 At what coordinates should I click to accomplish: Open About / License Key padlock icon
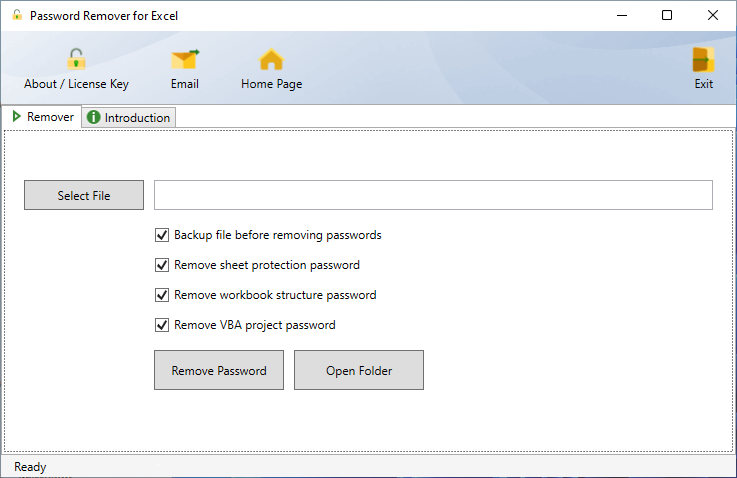(x=76, y=59)
